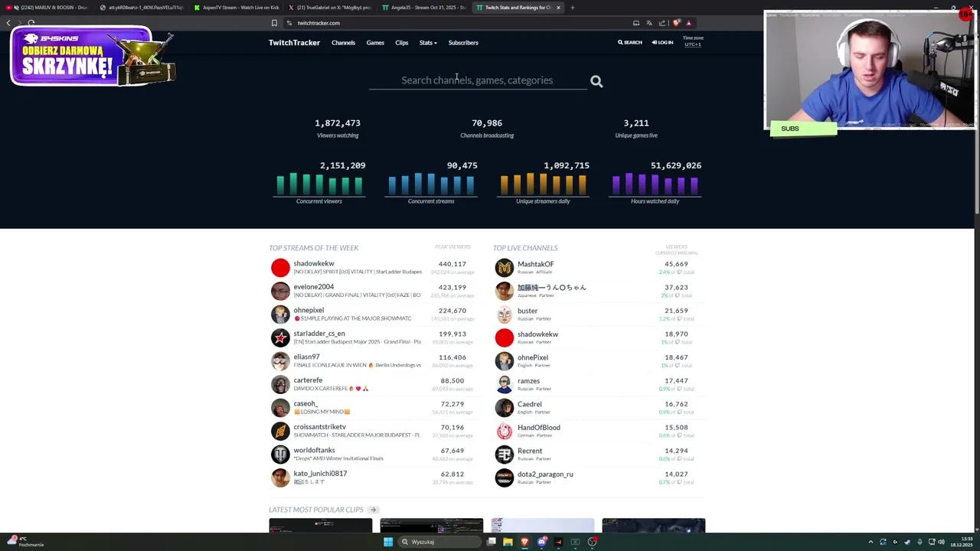Reload the page with the browser refresh icon
The image size is (980, 551).
click(x=31, y=23)
